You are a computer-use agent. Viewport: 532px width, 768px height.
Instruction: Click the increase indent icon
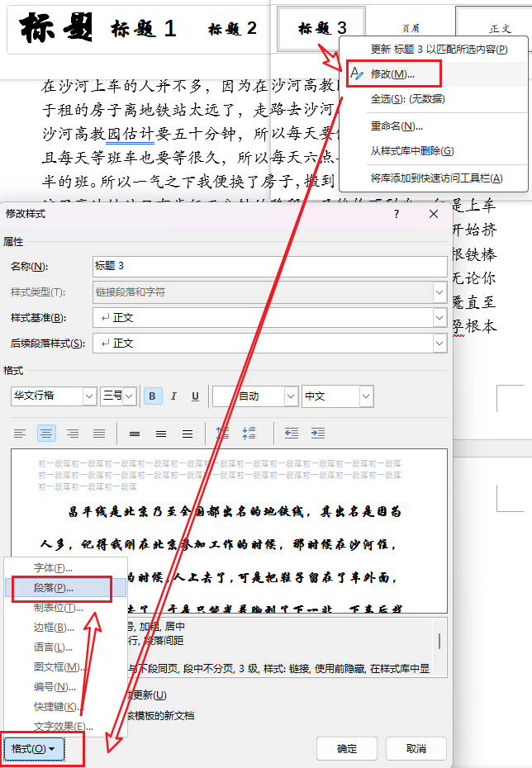click(x=317, y=434)
